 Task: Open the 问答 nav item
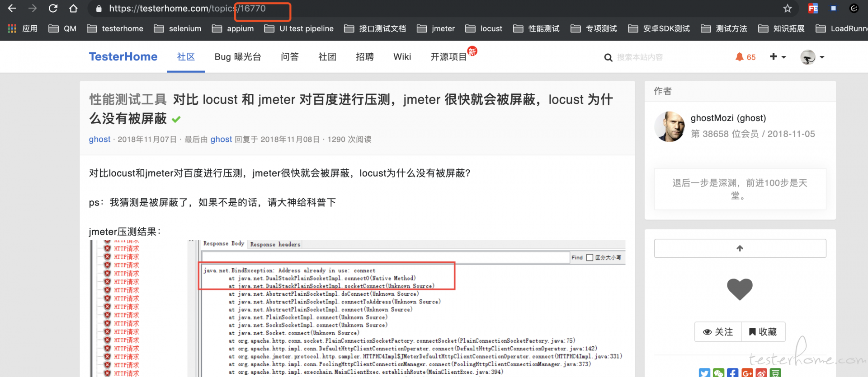[x=290, y=57]
